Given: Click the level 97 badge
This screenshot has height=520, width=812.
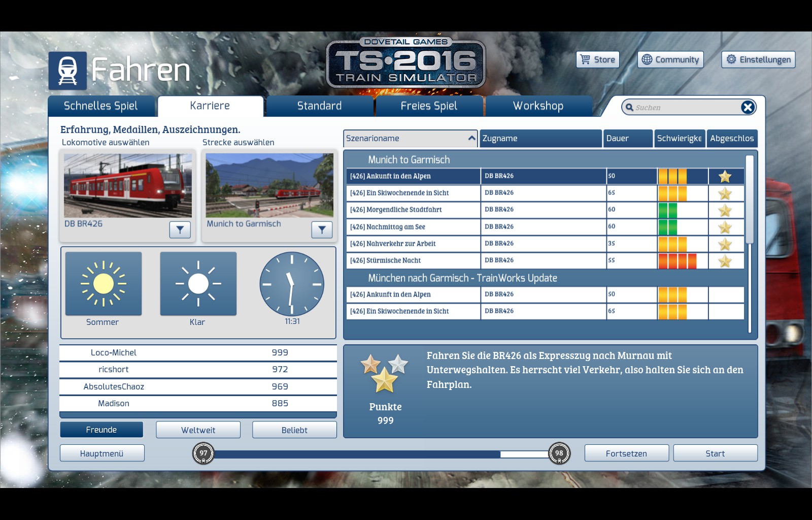Looking at the screenshot, I should point(204,453).
